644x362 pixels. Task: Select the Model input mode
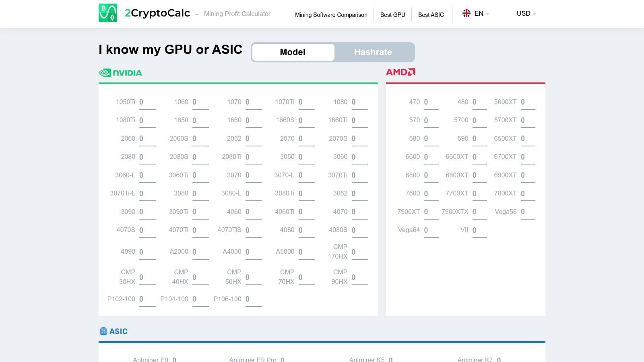[293, 52]
